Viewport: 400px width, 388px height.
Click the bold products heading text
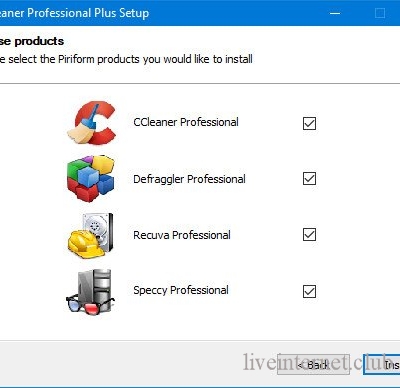(32, 41)
